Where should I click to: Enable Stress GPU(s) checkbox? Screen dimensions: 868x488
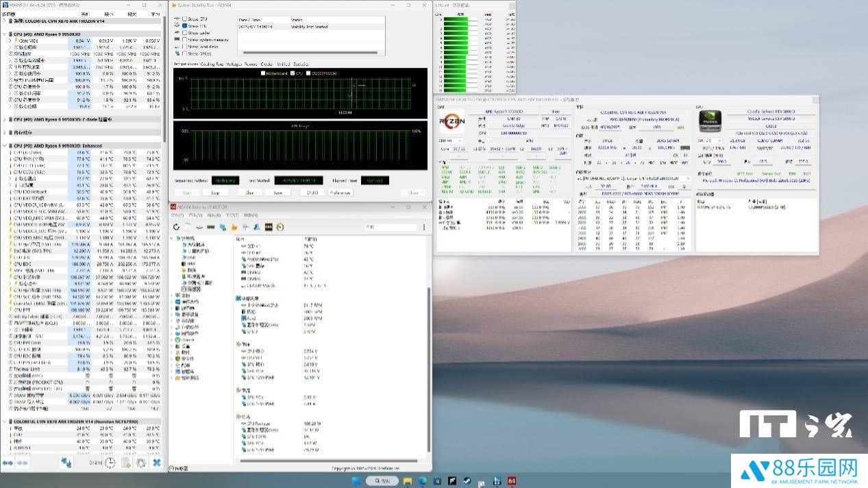click(185, 53)
